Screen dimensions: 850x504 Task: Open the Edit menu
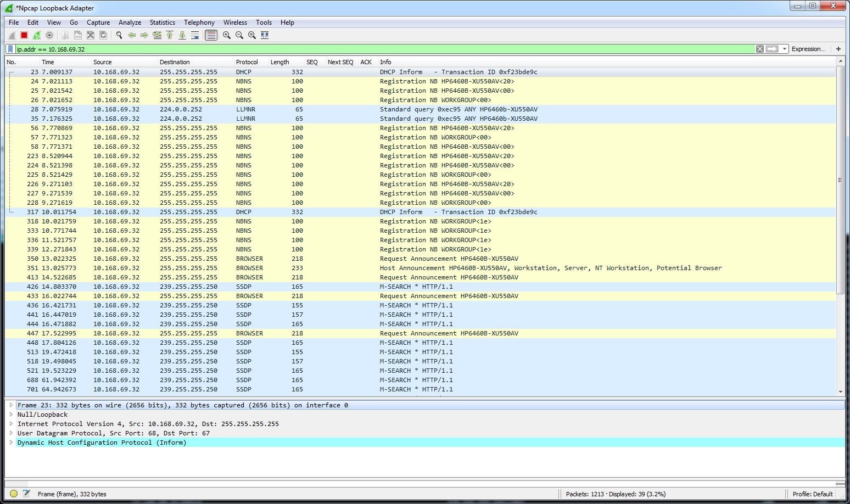(33, 23)
